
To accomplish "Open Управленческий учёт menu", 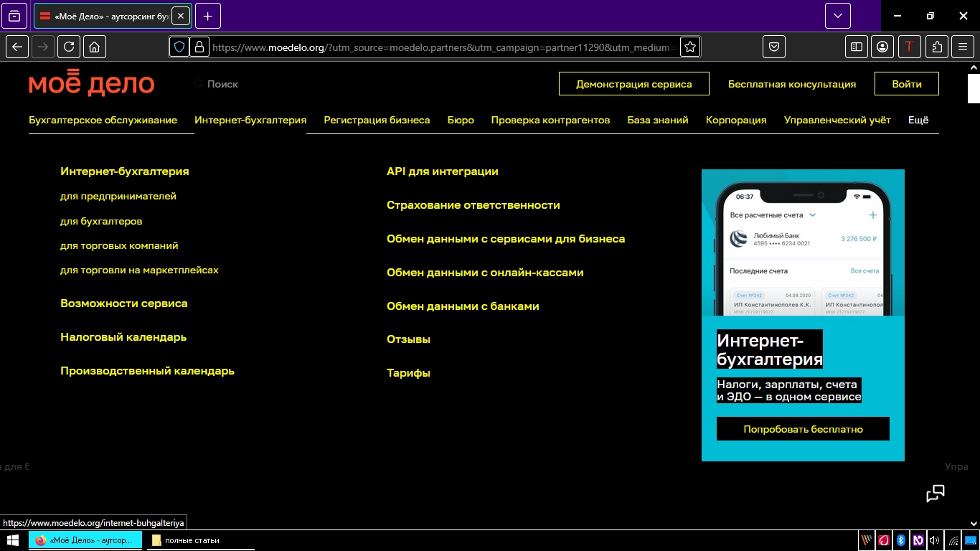I will [837, 120].
